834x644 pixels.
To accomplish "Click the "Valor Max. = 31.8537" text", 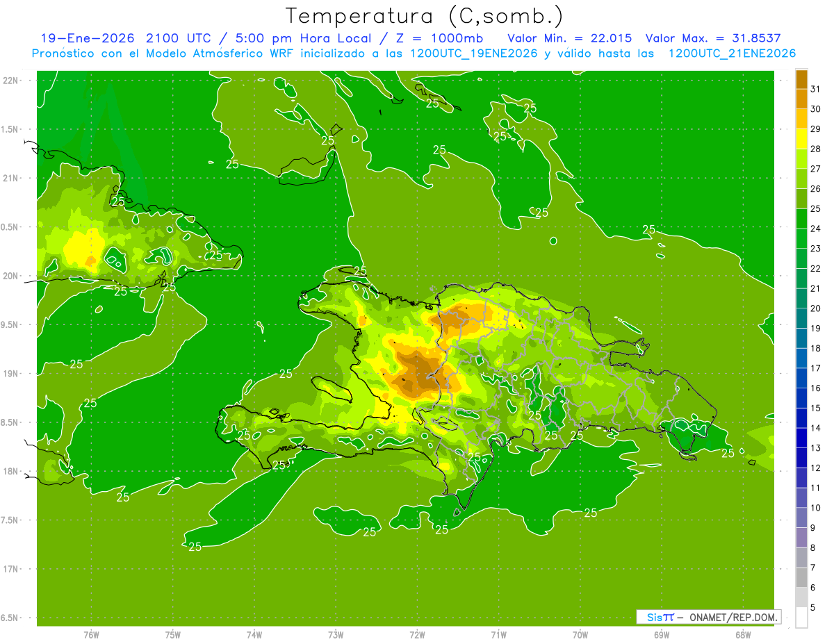I will [x=717, y=38].
